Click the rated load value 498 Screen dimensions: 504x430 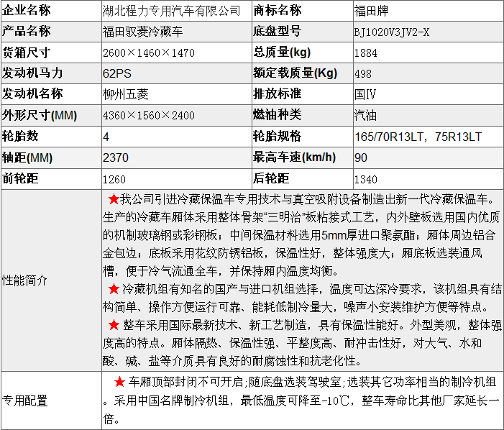(x=363, y=73)
